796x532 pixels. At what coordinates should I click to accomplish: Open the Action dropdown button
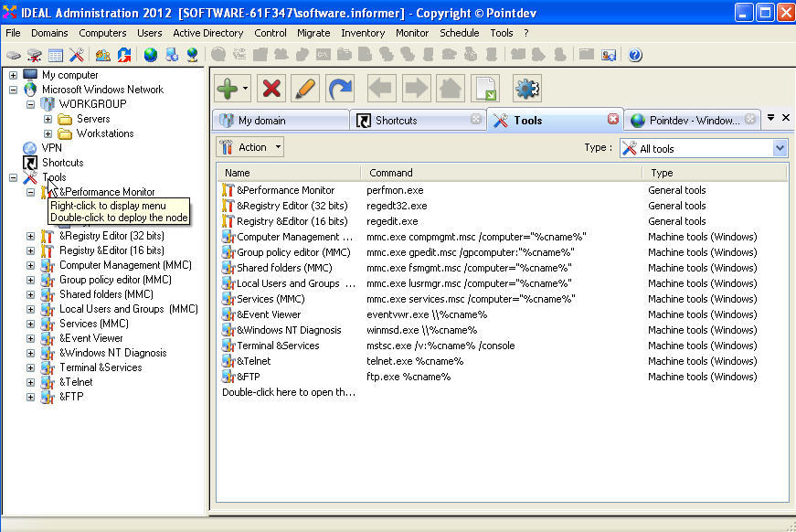point(249,147)
